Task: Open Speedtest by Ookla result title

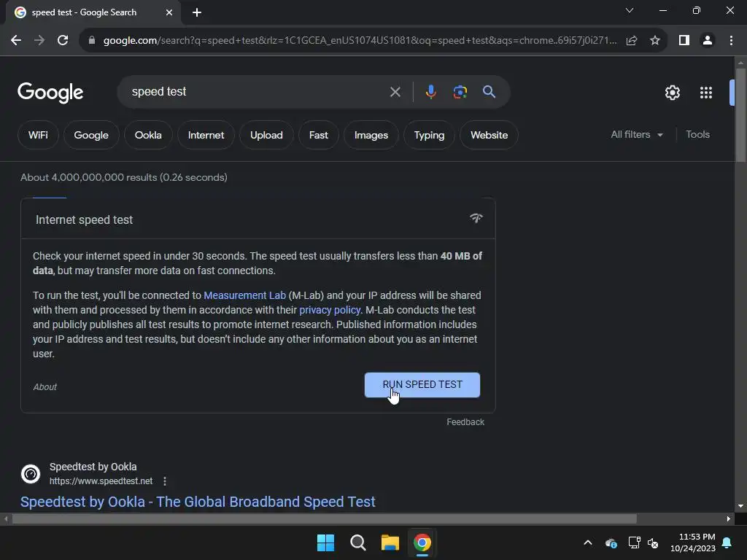Action: tap(198, 502)
